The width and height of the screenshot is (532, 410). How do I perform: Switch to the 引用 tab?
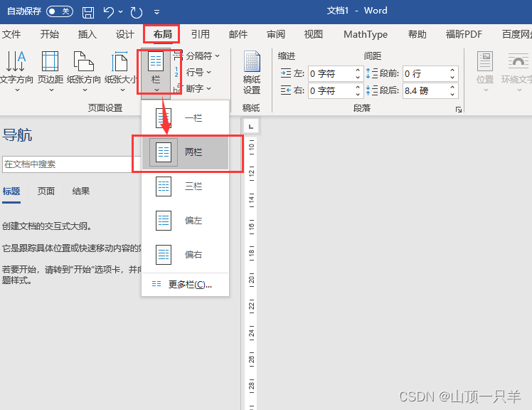pyautogui.click(x=200, y=34)
